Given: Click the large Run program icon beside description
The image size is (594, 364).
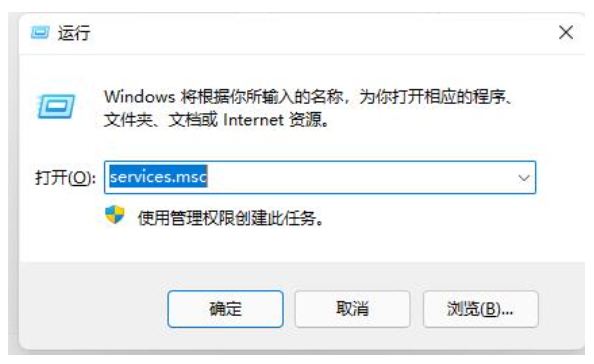Looking at the screenshot, I should (56, 106).
